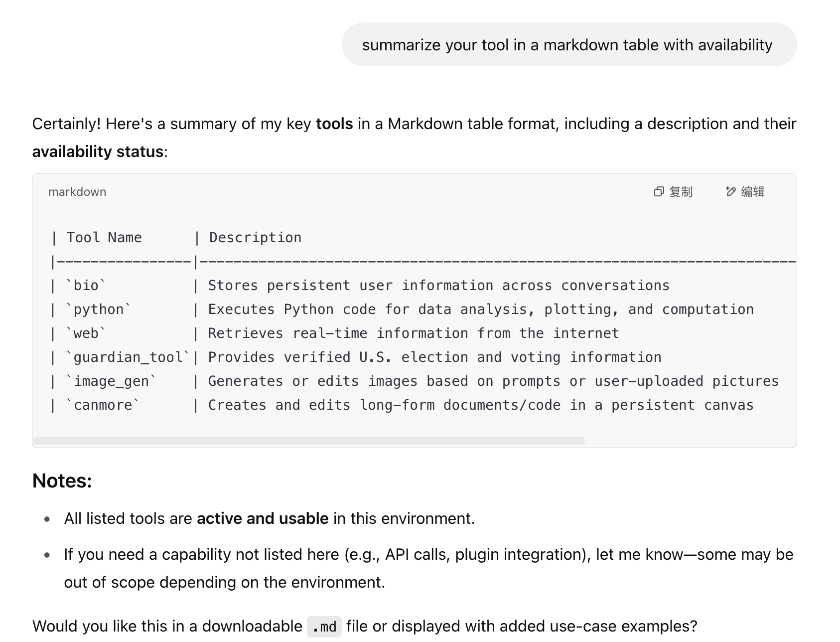Click the empty scrollbar track right of thumb
This screenshot has width=840, height=642.
690,441
